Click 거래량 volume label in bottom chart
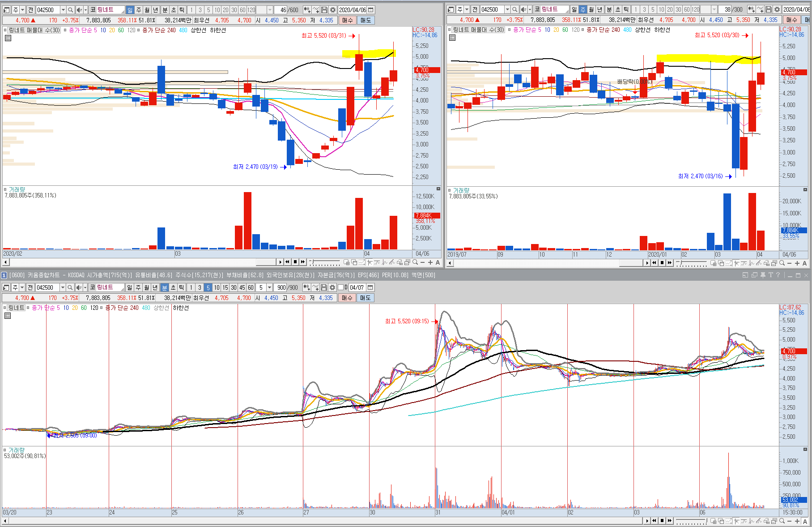 point(17,450)
